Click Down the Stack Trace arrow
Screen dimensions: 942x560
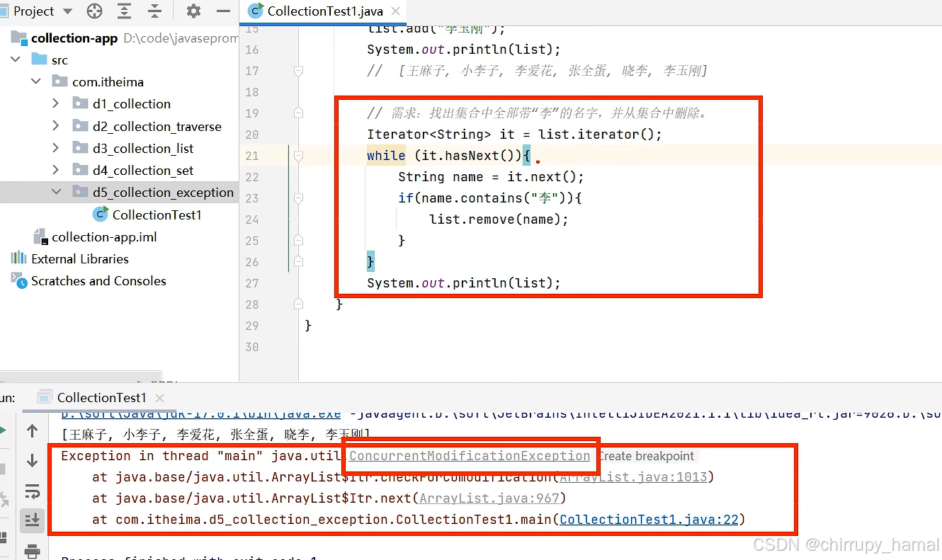pyautogui.click(x=32, y=461)
